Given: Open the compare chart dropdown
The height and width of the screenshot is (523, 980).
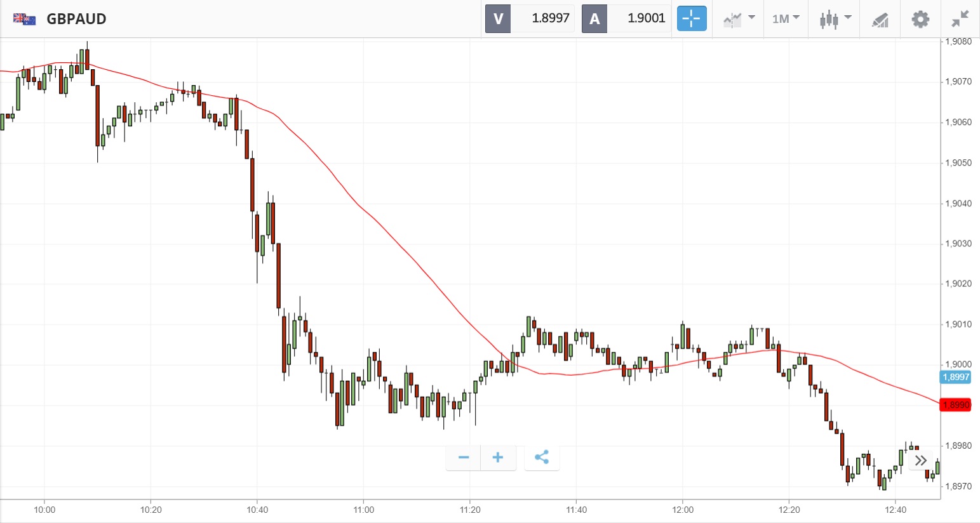Looking at the screenshot, I should tap(739, 19).
